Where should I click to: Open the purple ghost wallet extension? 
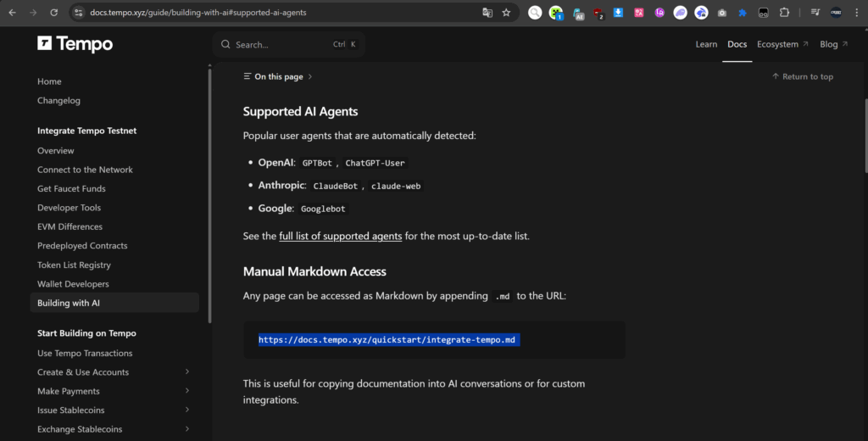681,12
